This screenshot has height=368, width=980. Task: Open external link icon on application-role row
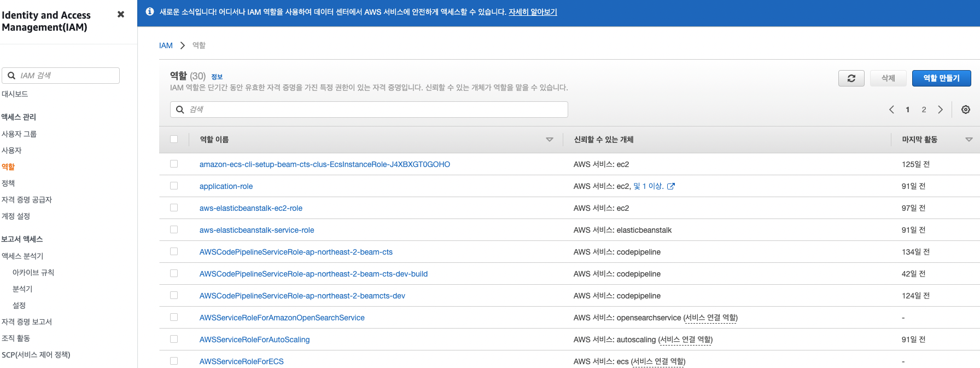(671, 186)
